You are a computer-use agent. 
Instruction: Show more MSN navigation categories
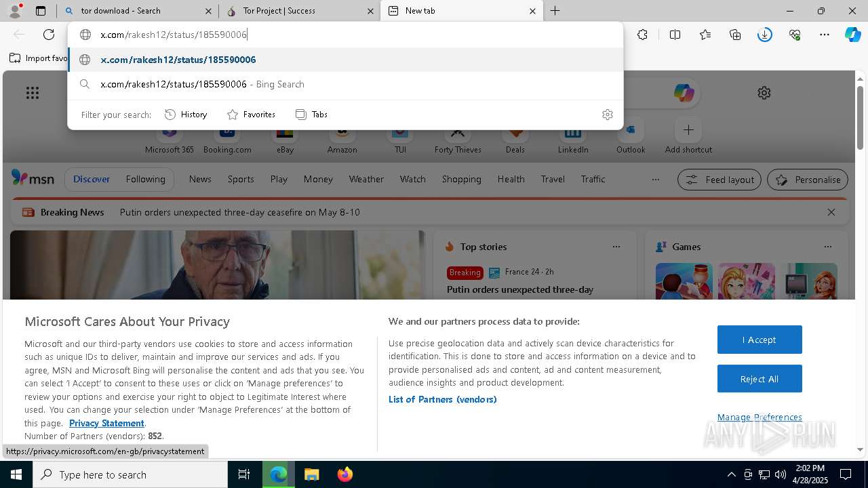tap(655, 180)
